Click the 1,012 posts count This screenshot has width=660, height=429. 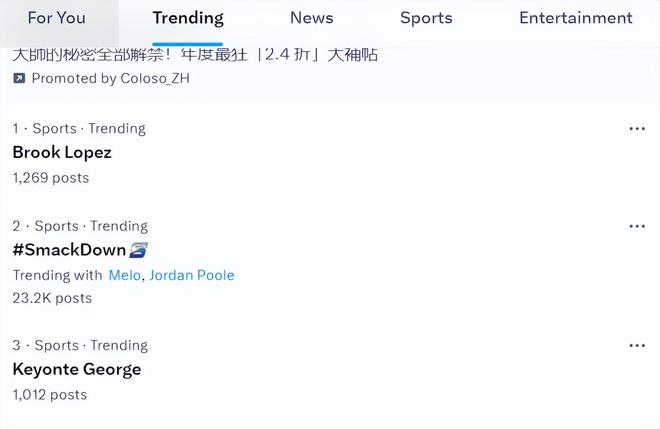[50, 395]
